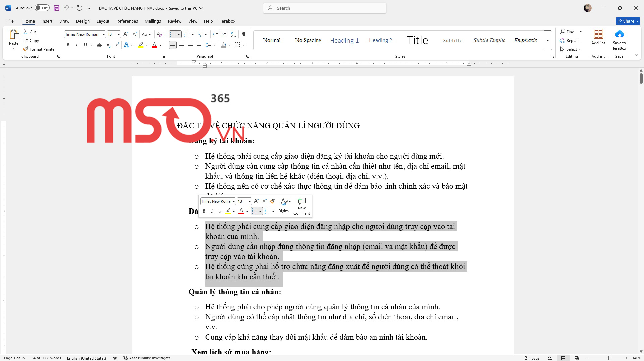Expand the Font Color dropdown arrow
The width and height of the screenshot is (644, 361).
tap(160, 45)
